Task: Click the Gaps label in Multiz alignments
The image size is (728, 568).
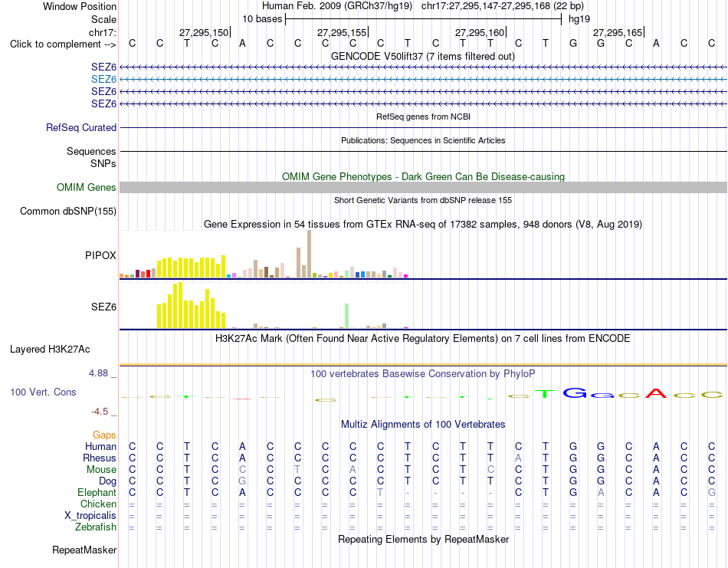Action: tap(104, 435)
